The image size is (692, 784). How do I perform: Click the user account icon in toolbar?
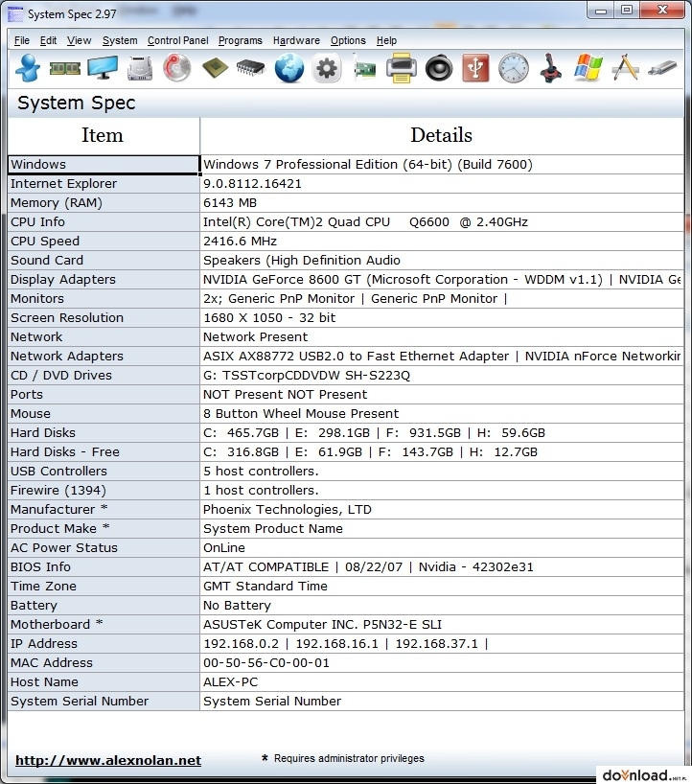[x=28, y=68]
